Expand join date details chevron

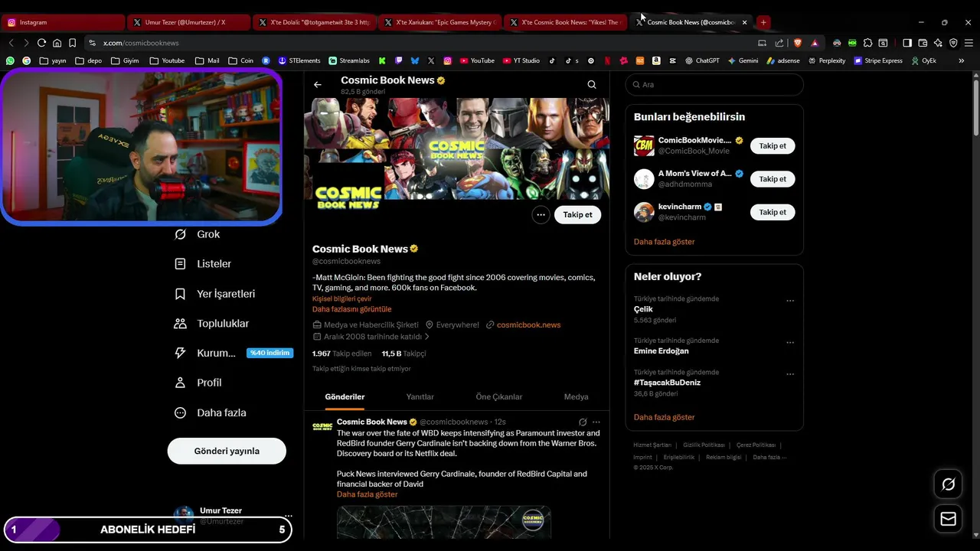[427, 337]
